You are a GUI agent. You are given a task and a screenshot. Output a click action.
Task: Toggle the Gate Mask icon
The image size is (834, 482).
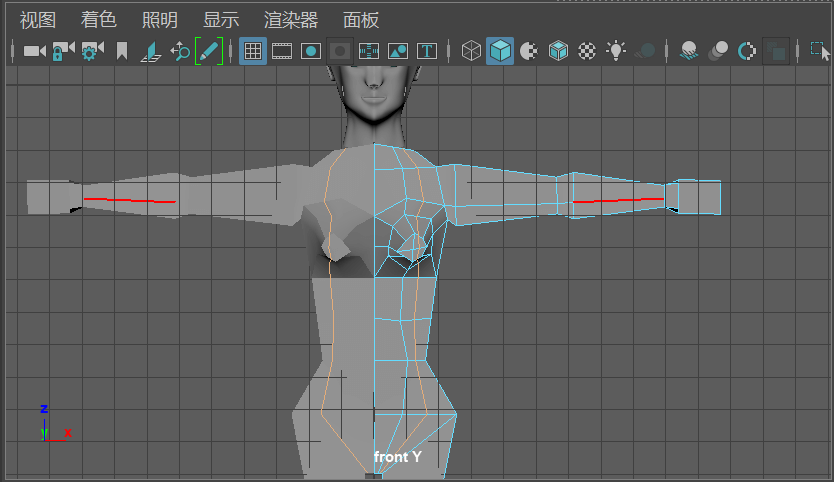click(x=339, y=51)
